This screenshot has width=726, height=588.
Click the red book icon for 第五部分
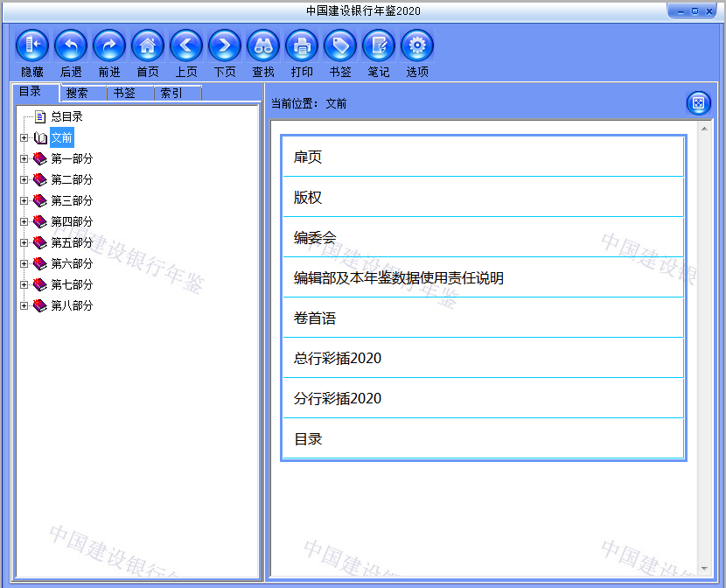pos(40,242)
